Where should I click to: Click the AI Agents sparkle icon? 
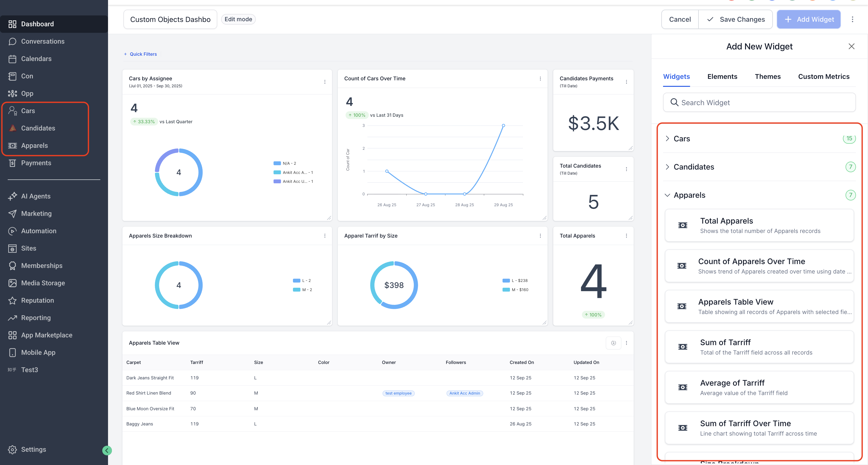tap(13, 196)
